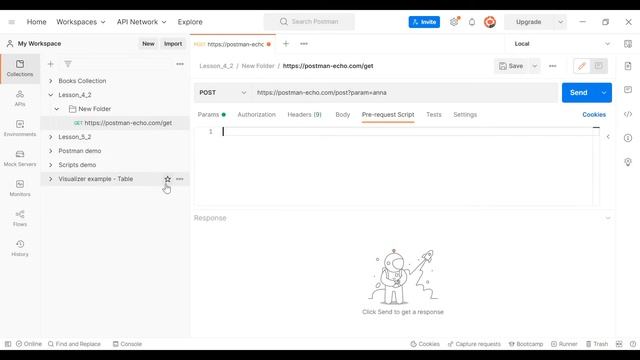Open the APIs sidebar panel
The height and width of the screenshot is (360, 640).
(20, 98)
